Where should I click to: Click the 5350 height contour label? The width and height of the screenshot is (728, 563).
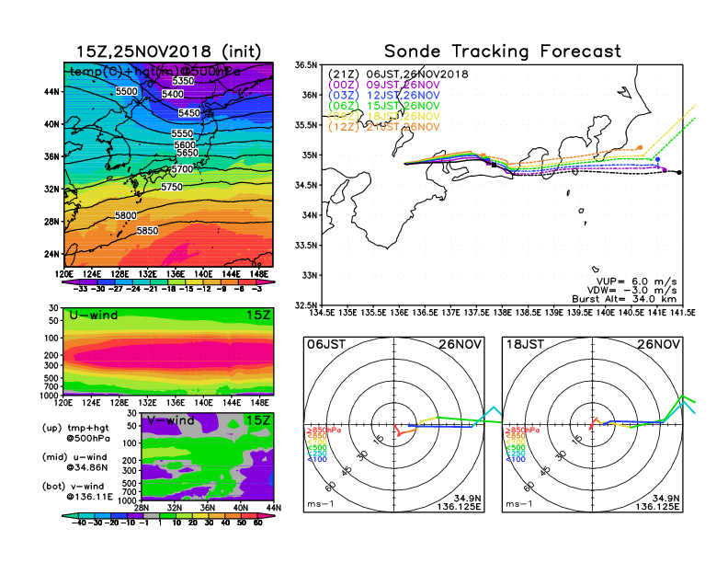point(184,81)
